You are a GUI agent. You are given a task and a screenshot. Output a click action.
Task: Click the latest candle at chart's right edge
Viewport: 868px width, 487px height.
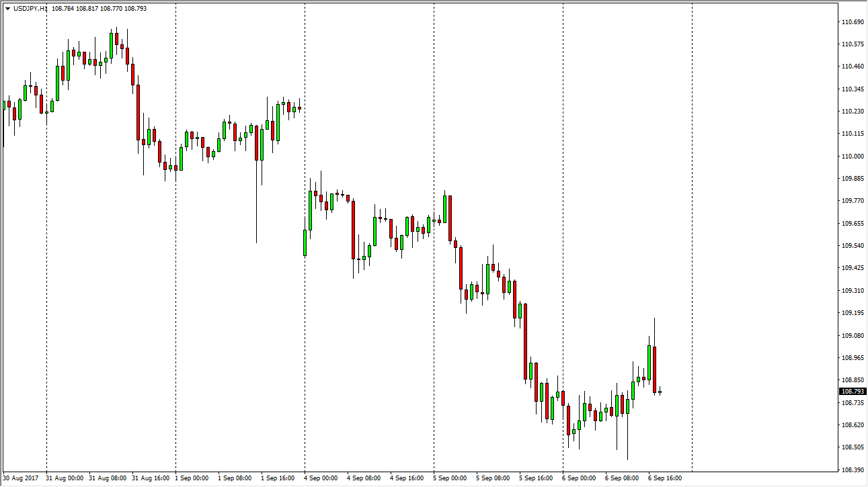[660, 392]
